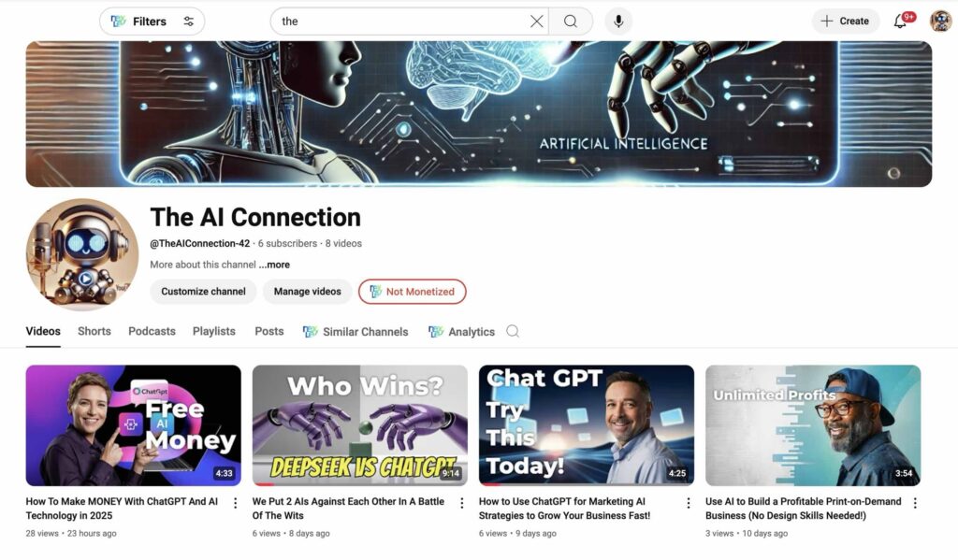This screenshot has height=560, width=958.
Task: Open the 'Unlimited Profits' video thumbnail
Action: click(x=813, y=425)
